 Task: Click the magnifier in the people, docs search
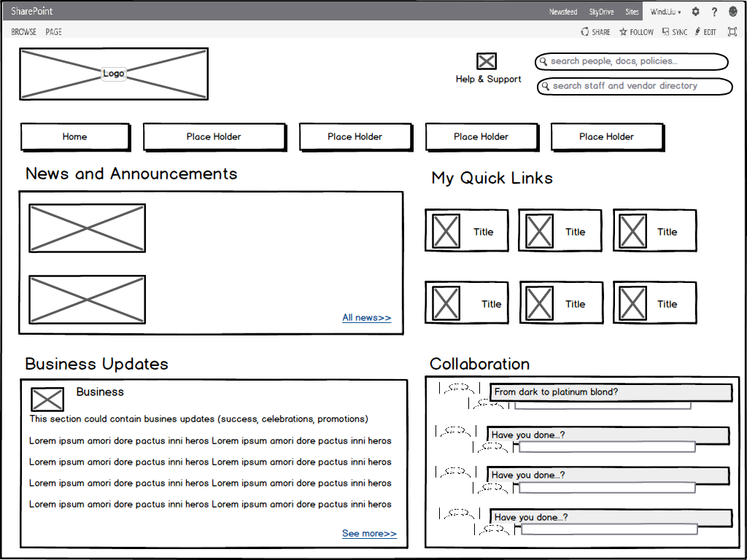[x=543, y=61]
